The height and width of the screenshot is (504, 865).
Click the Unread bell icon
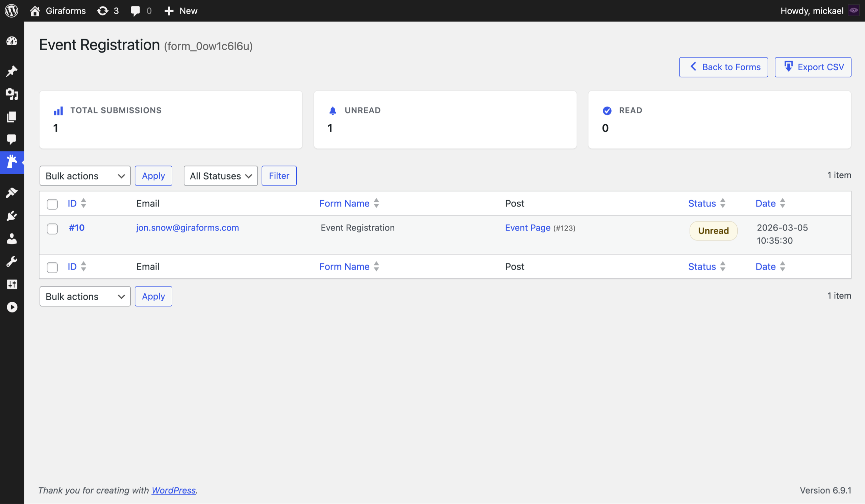pos(332,110)
